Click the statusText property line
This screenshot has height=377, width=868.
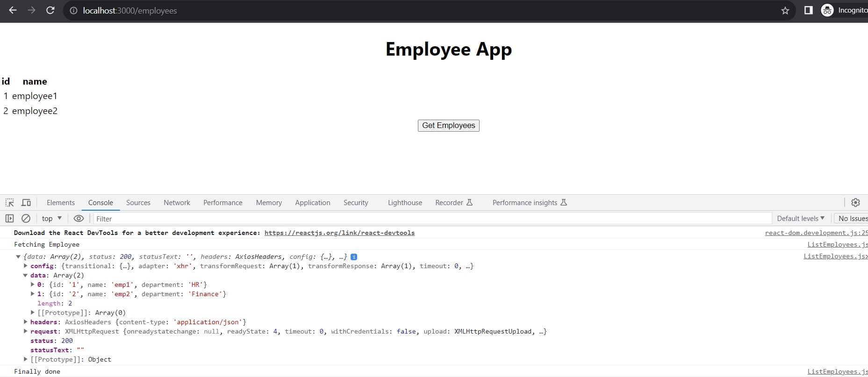[x=57, y=350]
